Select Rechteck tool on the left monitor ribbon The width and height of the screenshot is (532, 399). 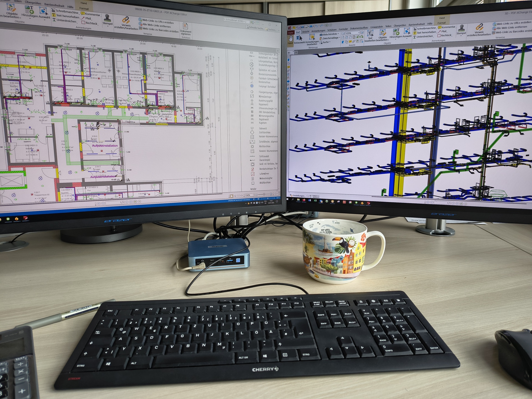click(x=90, y=23)
